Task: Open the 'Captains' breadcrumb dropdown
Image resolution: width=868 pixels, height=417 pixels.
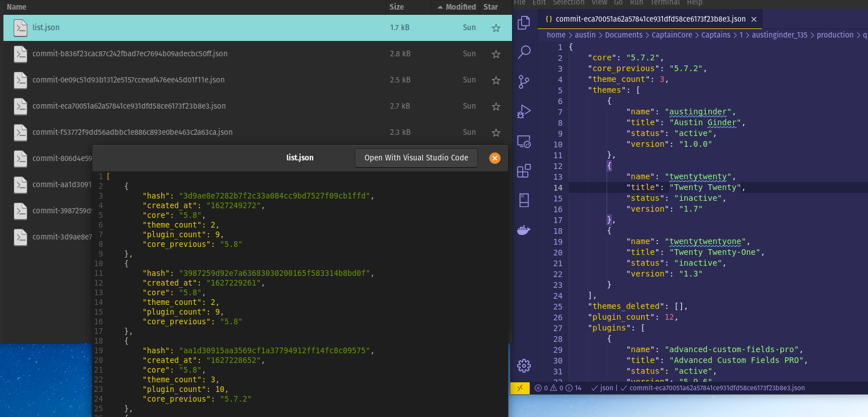Action: pos(716,35)
